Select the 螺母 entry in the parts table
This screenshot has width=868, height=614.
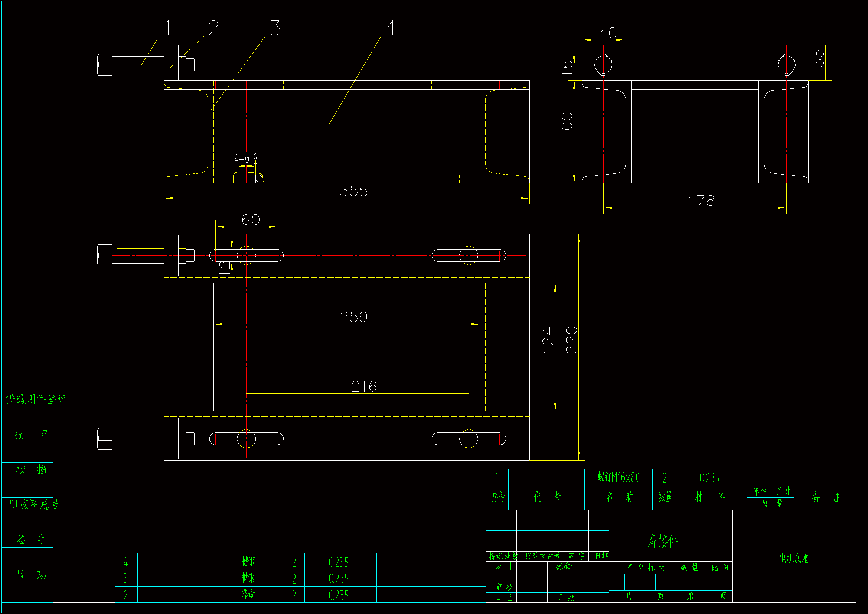pyautogui.click(x=248, y=594)
